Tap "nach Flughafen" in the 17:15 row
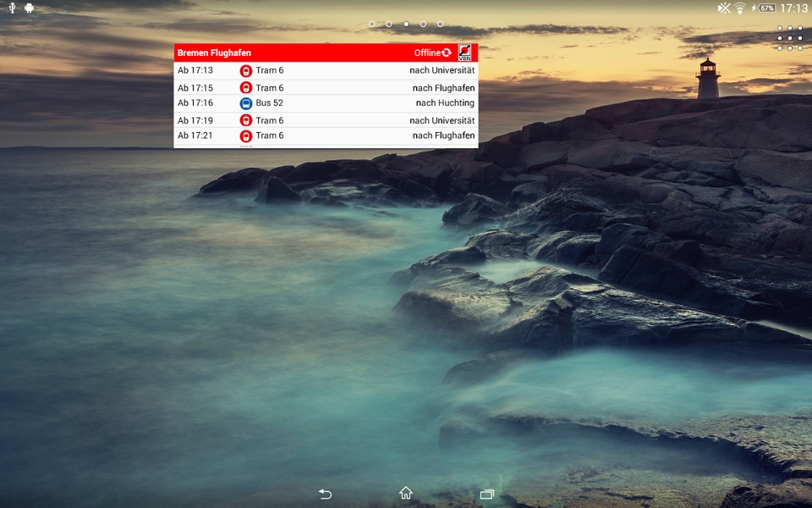812x508 pixels. coord(444,88)
